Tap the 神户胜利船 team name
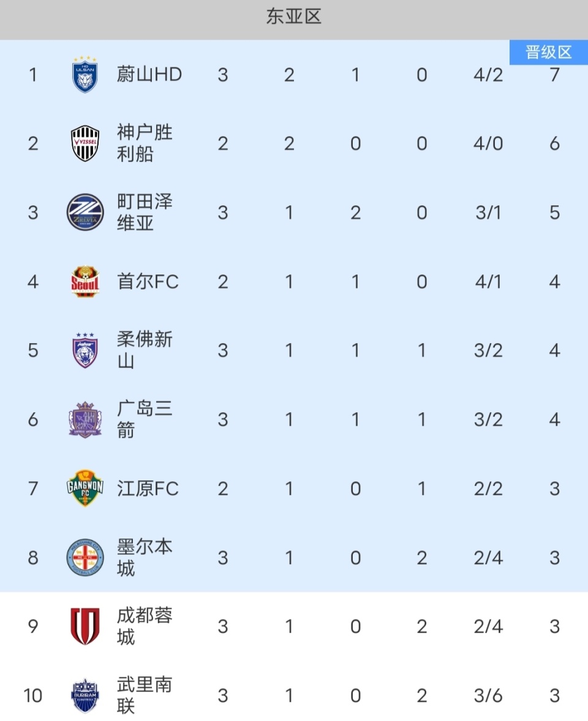 click(145, 143)
